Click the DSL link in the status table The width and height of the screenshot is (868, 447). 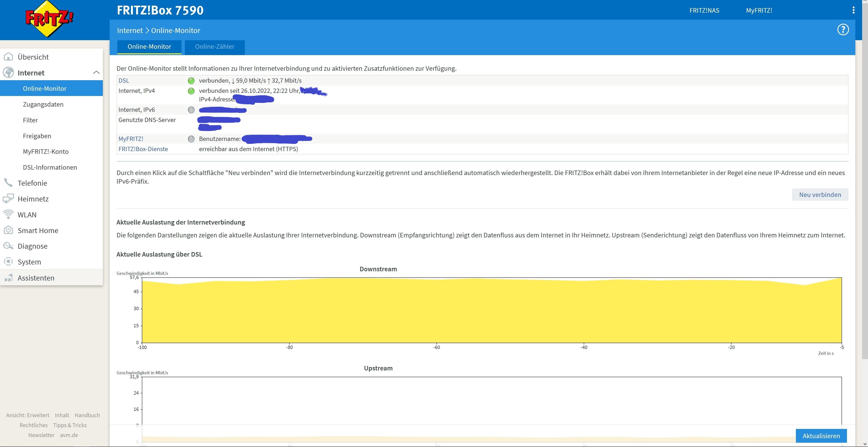[x=124, y=80]
